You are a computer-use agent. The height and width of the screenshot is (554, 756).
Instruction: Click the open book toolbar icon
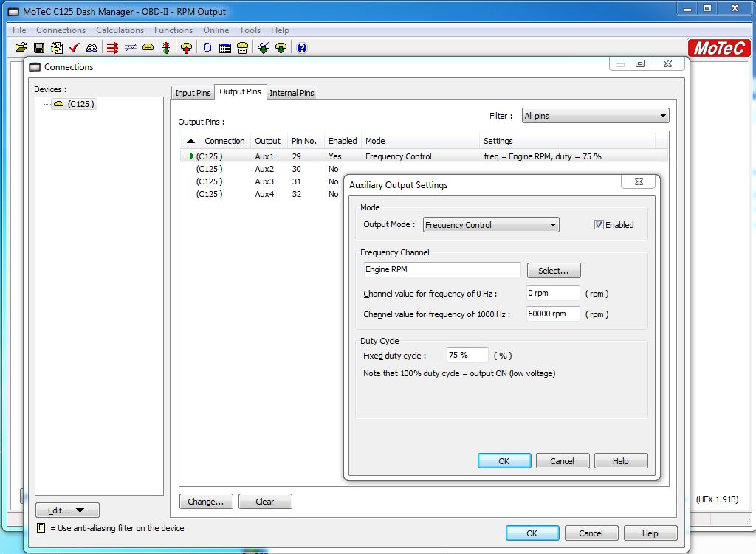coord(92,48)
